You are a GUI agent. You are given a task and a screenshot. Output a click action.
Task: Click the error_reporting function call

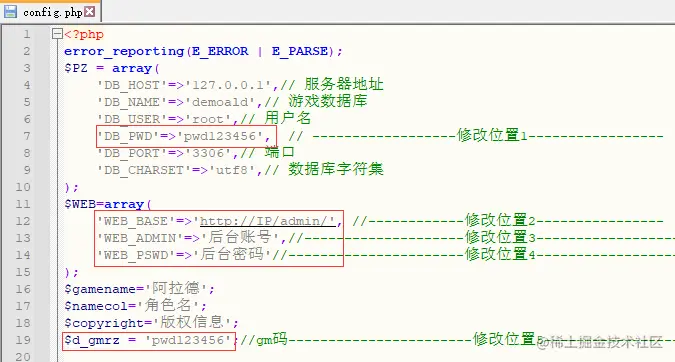click(x=124, y=51)
